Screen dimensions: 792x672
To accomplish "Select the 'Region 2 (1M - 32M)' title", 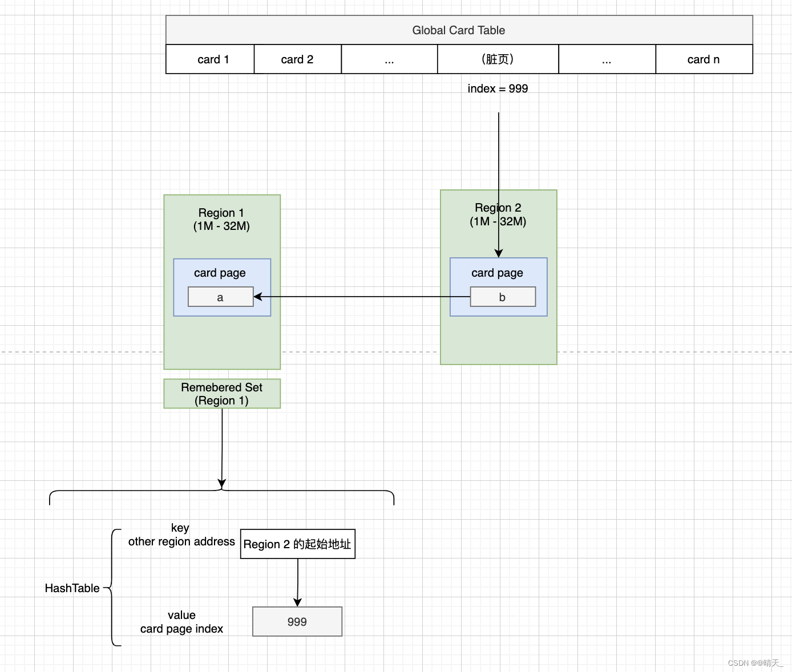I will pos(498,214).
